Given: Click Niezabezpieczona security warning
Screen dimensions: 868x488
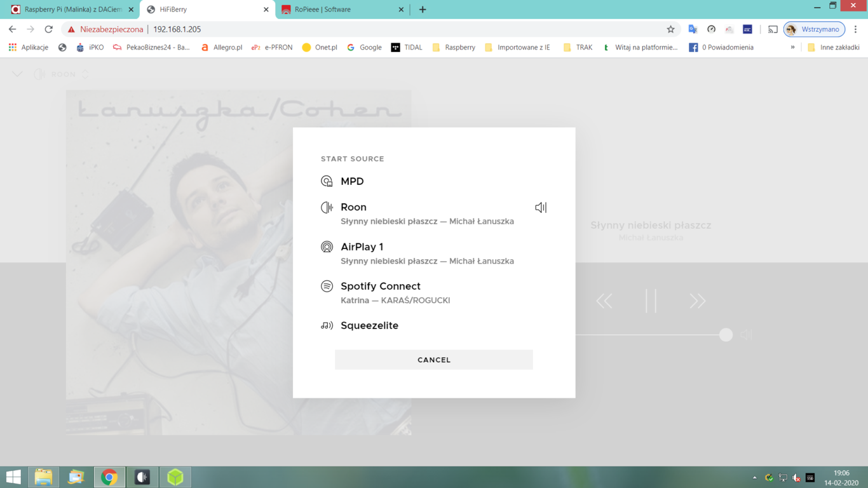Looking at the screenshot, I should coord(105,29).
